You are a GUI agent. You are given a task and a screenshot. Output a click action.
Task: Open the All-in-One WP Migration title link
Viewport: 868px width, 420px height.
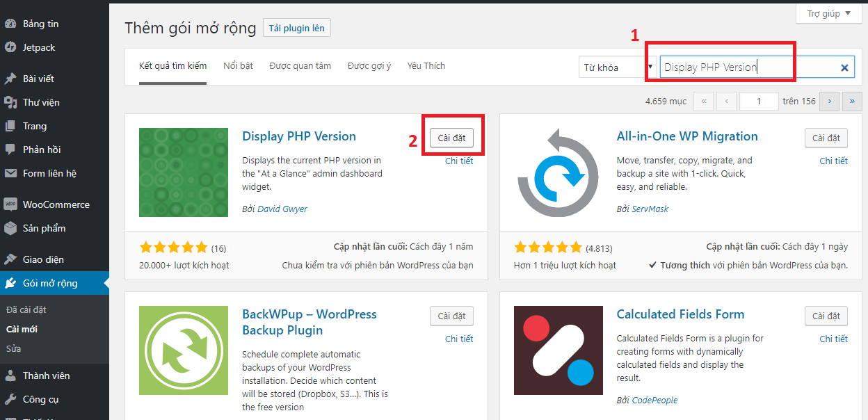click(687, 136)
